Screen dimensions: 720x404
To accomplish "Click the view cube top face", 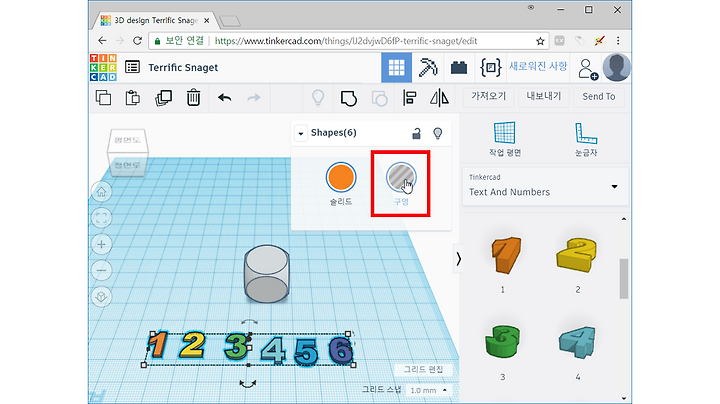I will (128, 140).
